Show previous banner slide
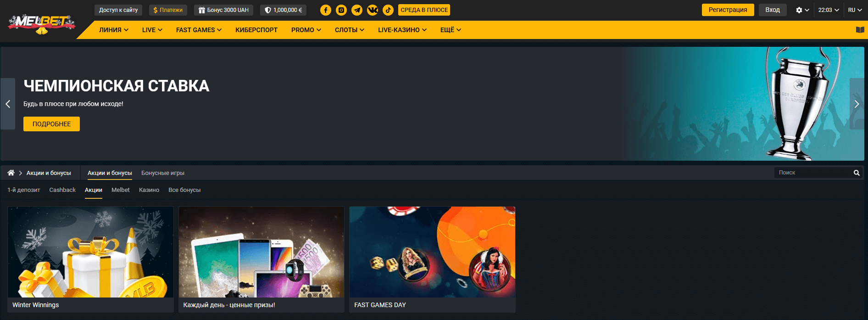The image size is (868, 320). 8,104
